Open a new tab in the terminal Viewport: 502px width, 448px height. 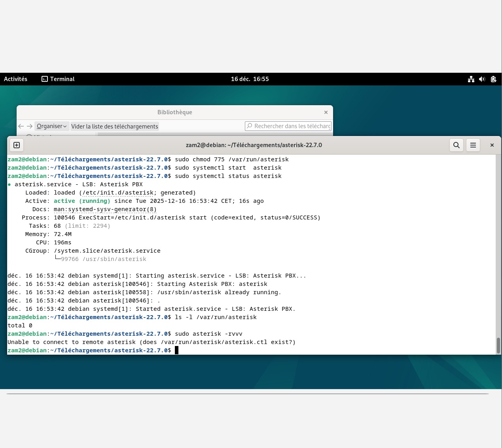point(17,145)
